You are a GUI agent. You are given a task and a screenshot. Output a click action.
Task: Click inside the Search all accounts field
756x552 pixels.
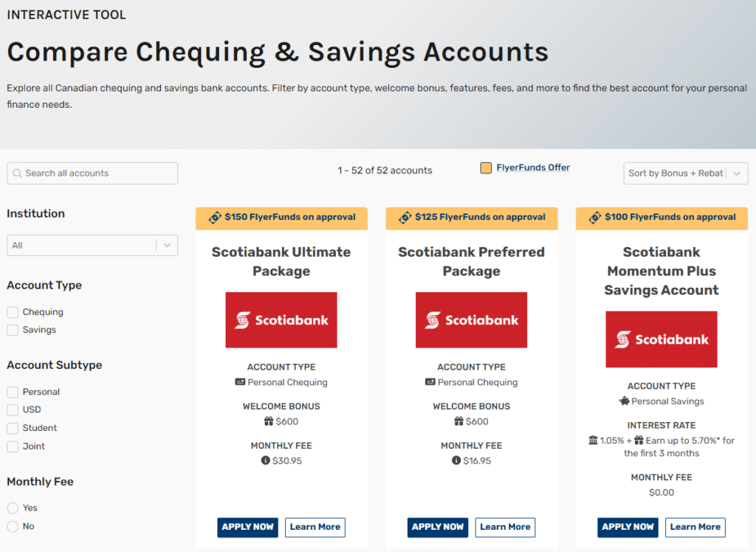point(92,173)
